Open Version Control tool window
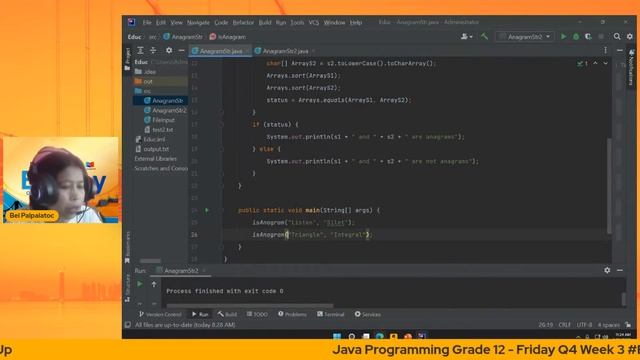 (x=160, y=314)
